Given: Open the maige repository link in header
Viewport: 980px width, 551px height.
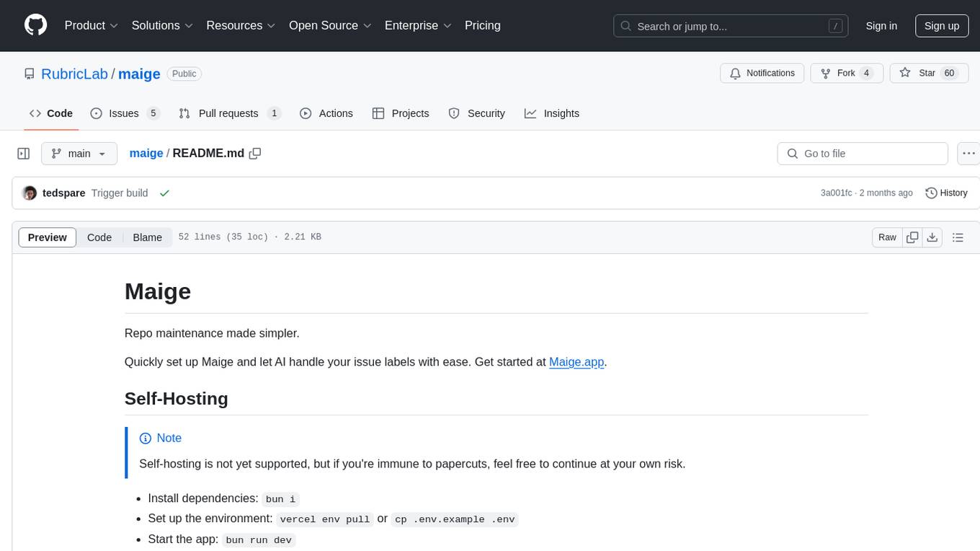Looking at the screenshot, I should click(x=139, y=74).
